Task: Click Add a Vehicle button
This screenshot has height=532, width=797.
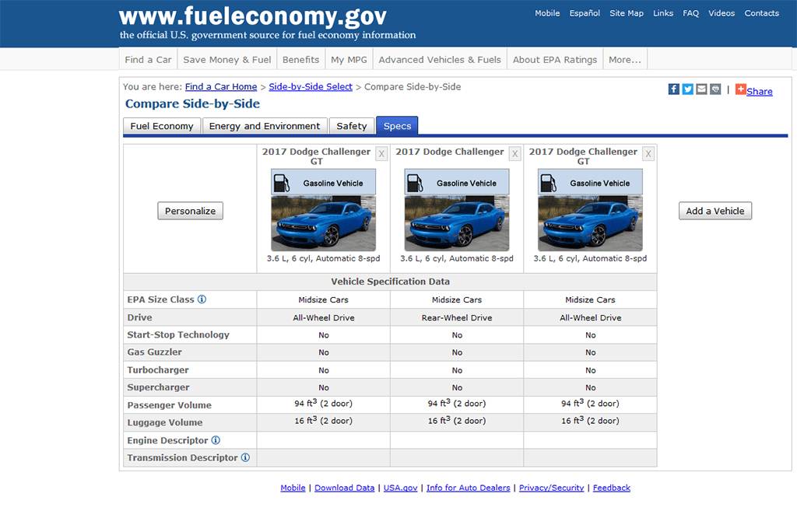Action: click(x=715, y=211)
